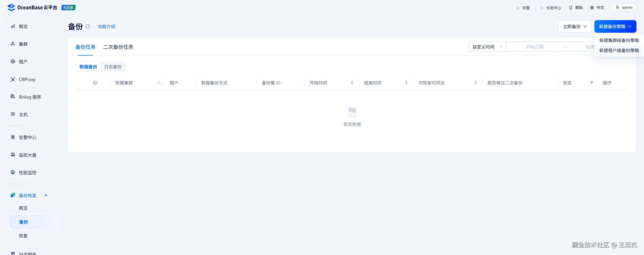Open the 新建备份策略 dropdown button

[615, 26]
